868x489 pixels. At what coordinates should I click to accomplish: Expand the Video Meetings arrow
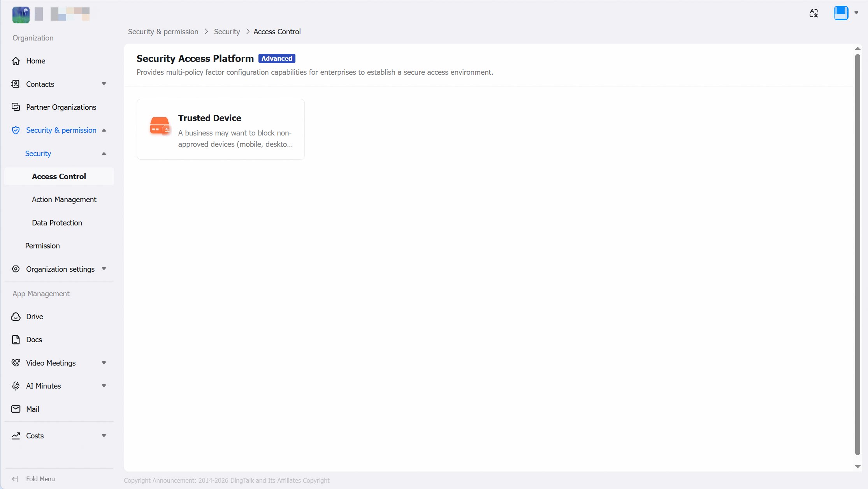(x=104, y=362)
